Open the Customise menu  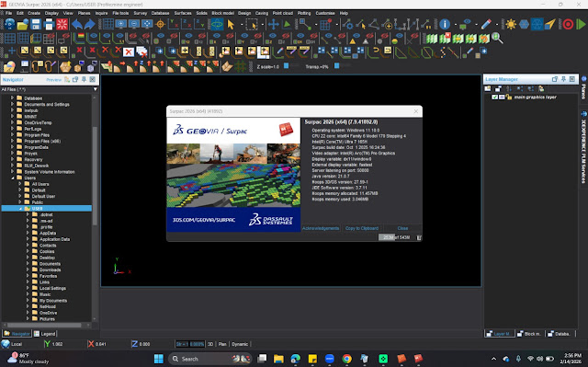325,13
